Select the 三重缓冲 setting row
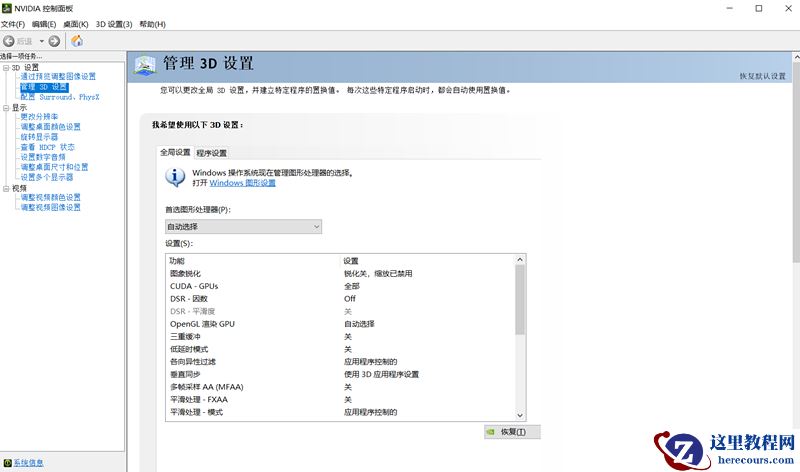This screenshot has width=800, height=472. (341, 337)
